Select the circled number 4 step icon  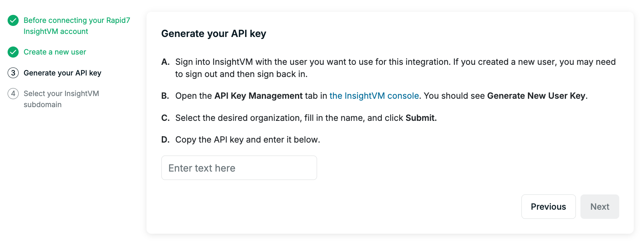coord(13,93)
